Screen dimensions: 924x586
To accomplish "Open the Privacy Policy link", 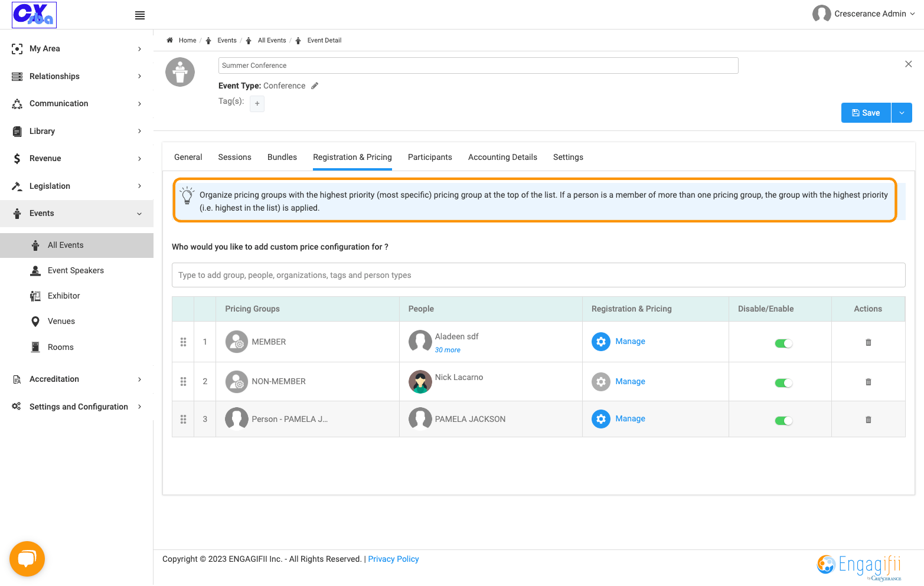I will tap(393, 559).
